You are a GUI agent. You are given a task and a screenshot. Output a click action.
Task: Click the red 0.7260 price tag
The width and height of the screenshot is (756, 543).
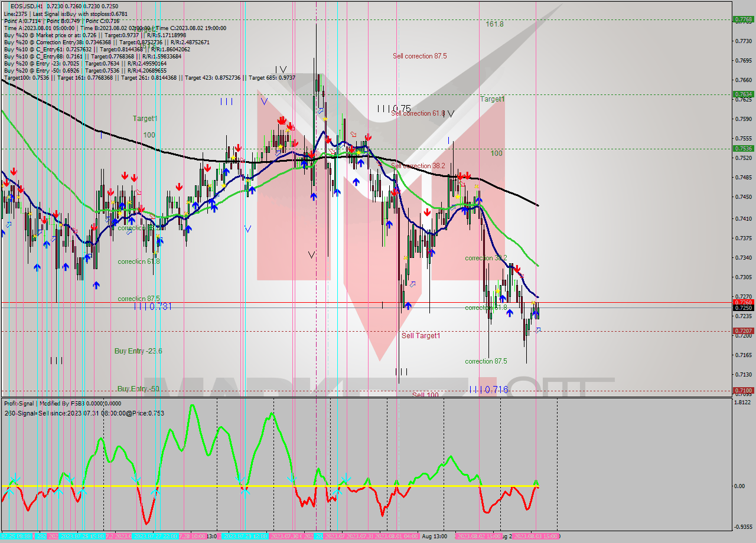[742, 302]
